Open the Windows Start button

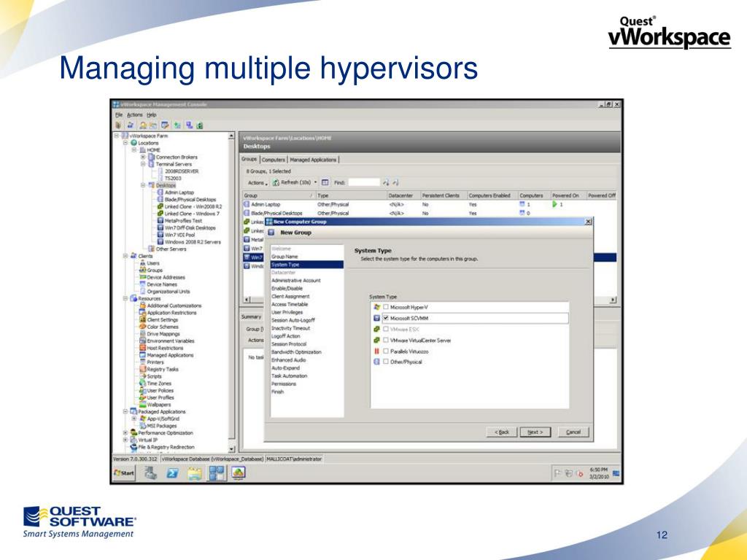(124, 473)
